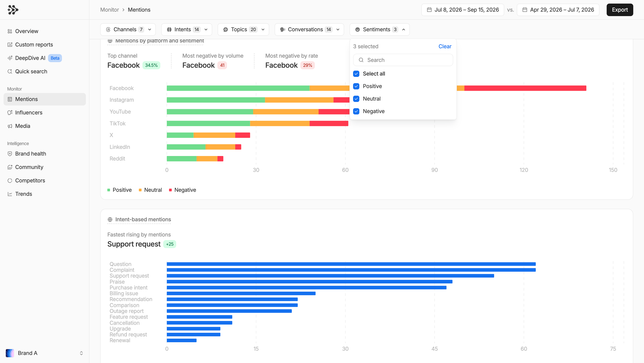This screenshot has width=644, height=363.
Task: Click the Media megaphone icon
Action: [10, 126]
